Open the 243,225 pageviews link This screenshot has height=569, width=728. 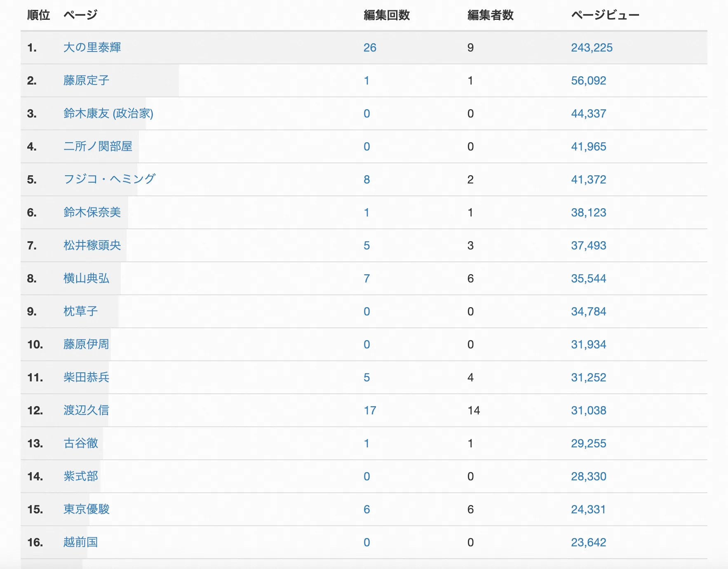592,47
